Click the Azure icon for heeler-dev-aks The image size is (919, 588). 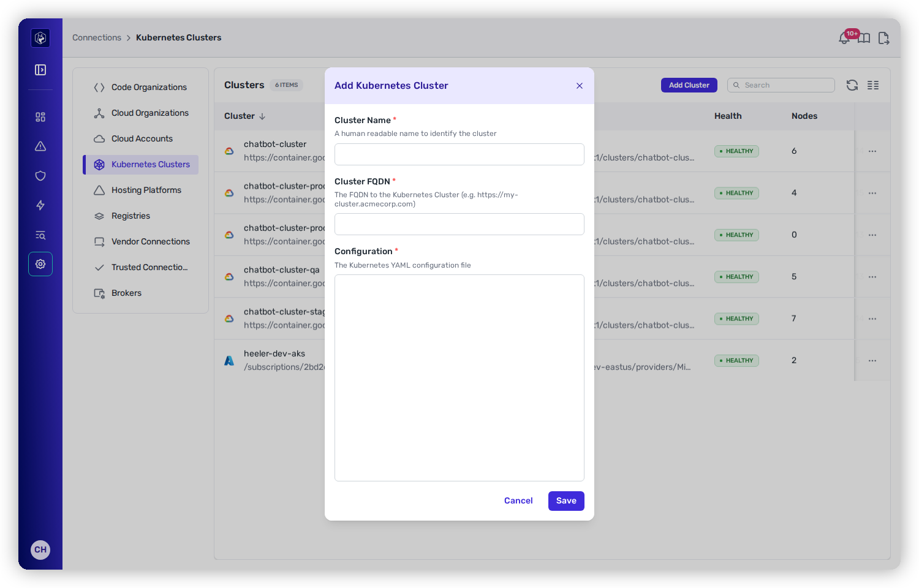[x=229, y=361]
